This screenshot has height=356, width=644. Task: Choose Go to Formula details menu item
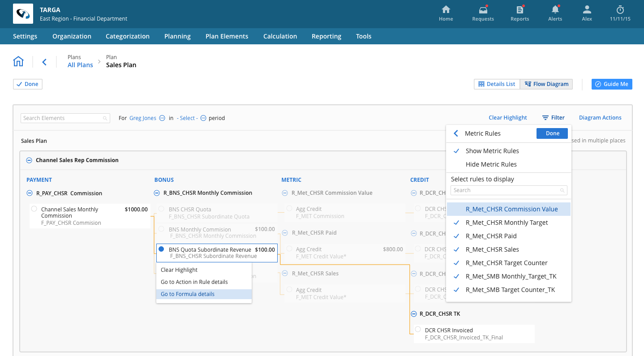[x=188, y=294]
